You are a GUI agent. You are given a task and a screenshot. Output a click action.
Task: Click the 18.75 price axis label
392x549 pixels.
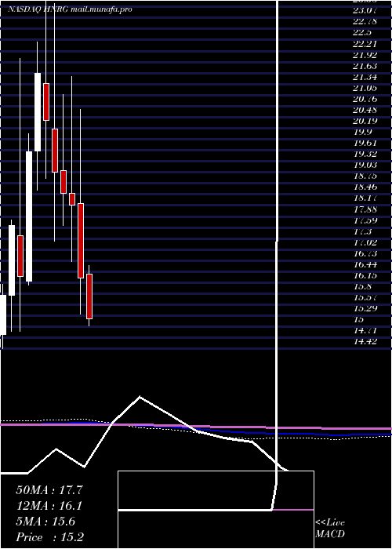(x=365, y=176)
